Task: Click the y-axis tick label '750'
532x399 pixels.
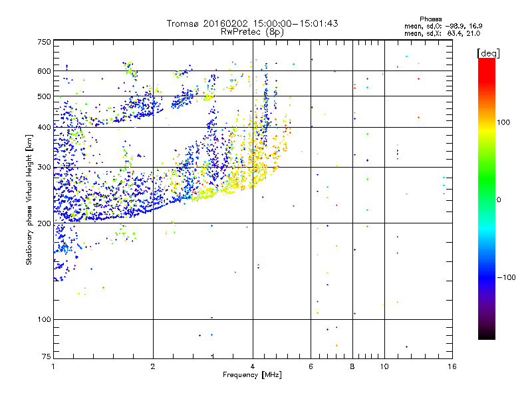Action: pyautogui.click(x=44, y=42)
